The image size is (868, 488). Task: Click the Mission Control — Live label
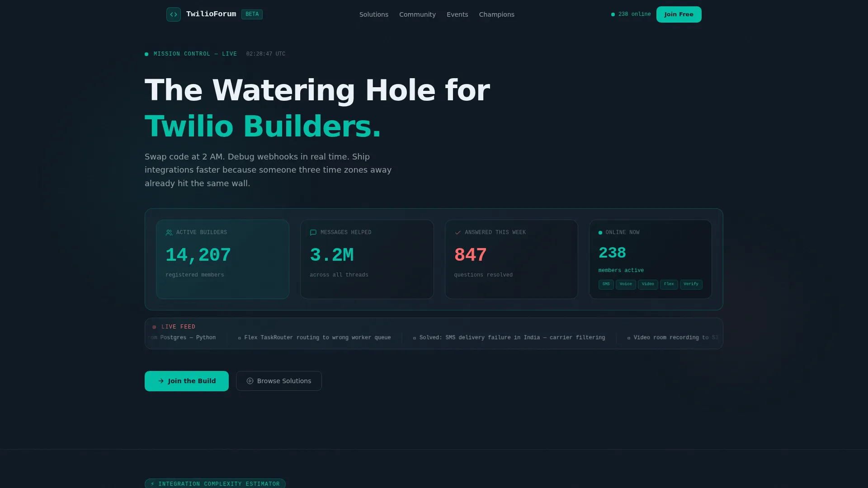[x=195, y=54]
